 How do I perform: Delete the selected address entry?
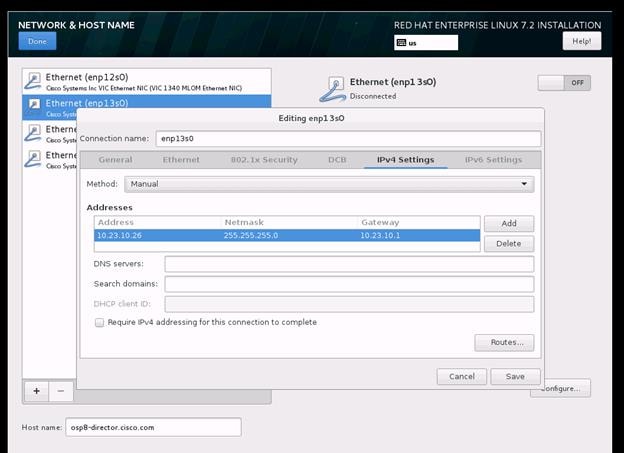tap(509, 244)
